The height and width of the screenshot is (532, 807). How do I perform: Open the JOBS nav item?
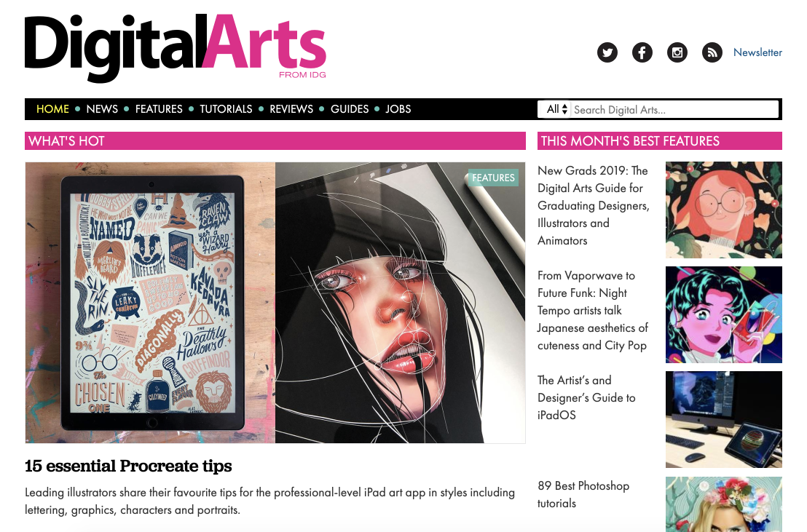(398, 109)
